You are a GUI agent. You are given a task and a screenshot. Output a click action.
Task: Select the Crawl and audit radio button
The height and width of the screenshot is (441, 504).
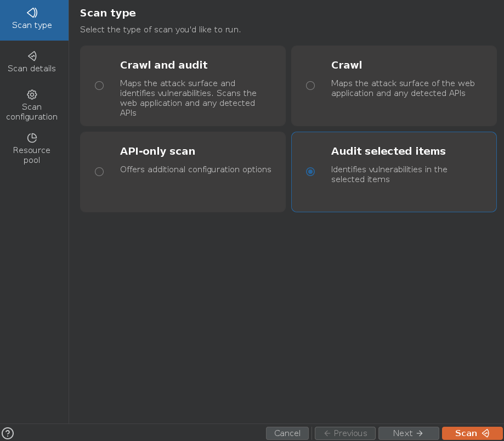point(99,86)
